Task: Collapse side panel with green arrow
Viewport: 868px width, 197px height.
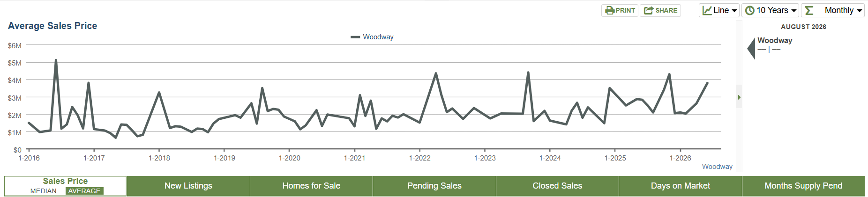Action: [739, 97]
